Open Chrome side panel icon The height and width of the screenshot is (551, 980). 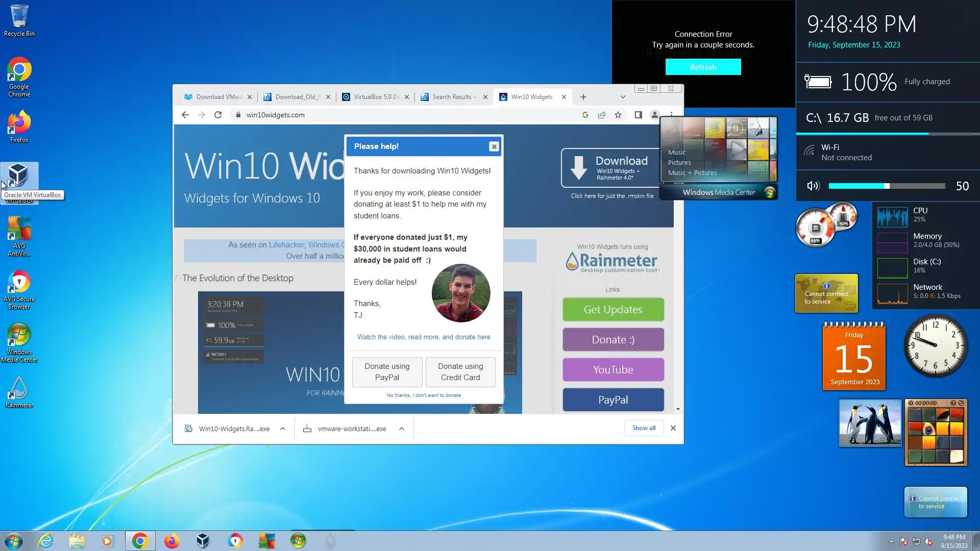coord(638,115)
